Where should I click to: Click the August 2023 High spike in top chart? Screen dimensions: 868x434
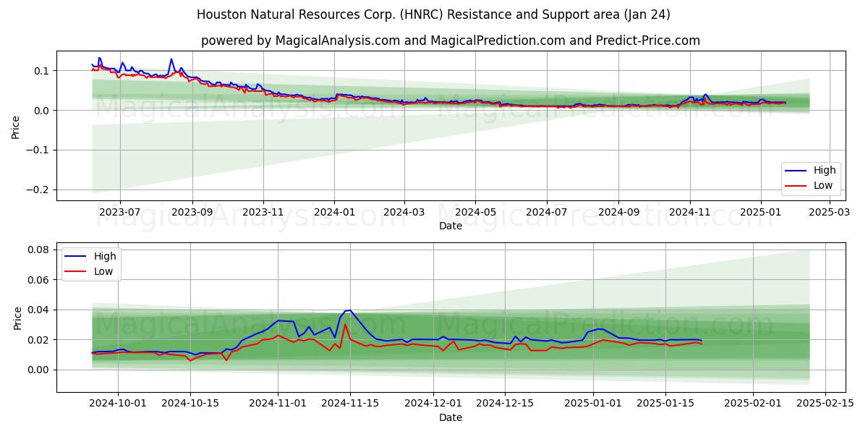[x=171, y=59]
